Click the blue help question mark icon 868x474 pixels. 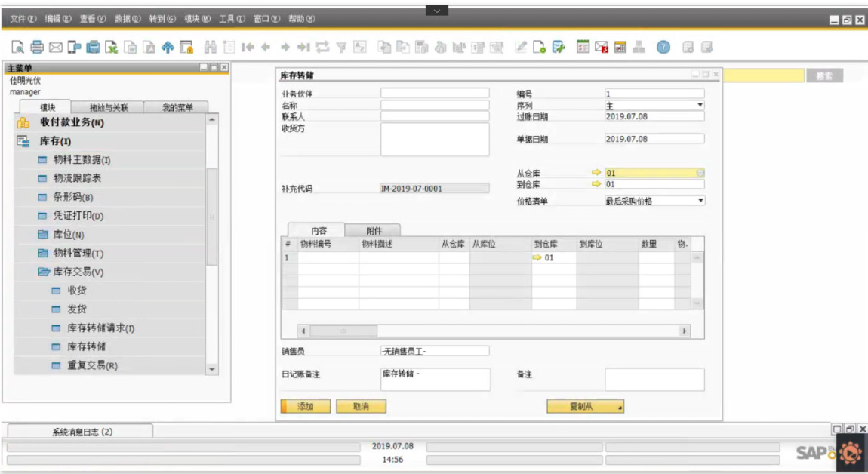[663, 48]
